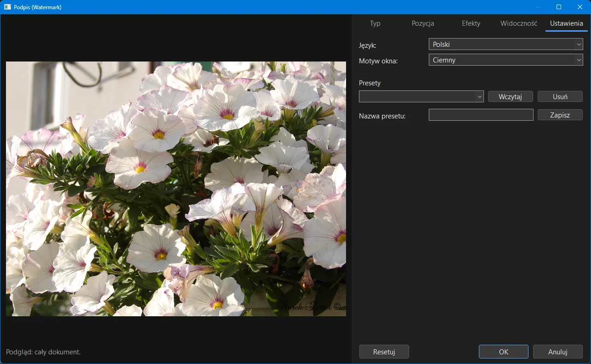Cancel the dialog with Anuluj
Screen dimensions: 591x364
pos(557,352)
